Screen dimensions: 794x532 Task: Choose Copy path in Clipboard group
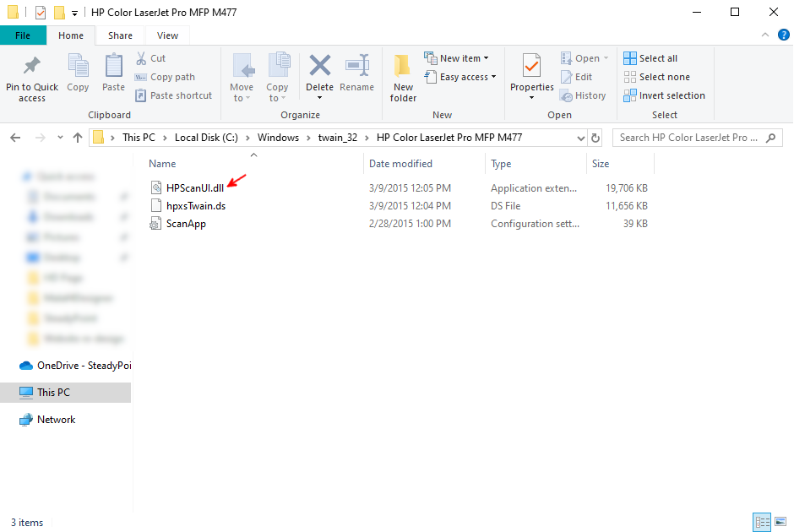165,77
